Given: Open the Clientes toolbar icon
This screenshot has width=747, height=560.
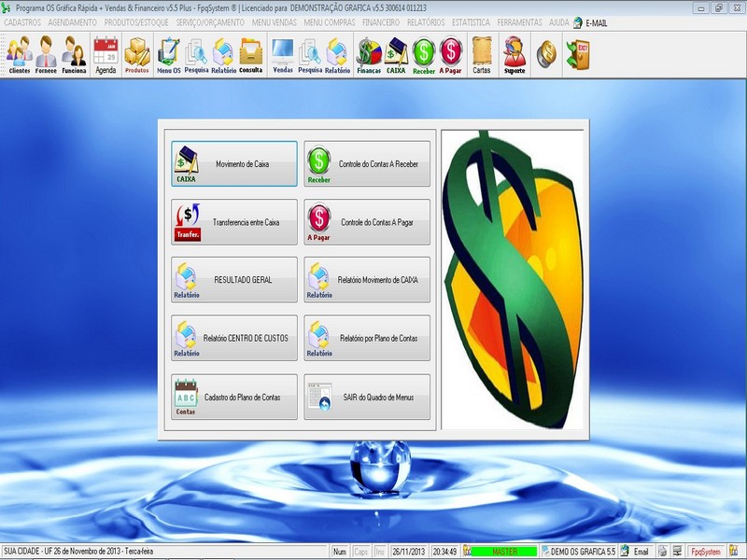Looking at the screenshot, I should (x=19, y=55).
